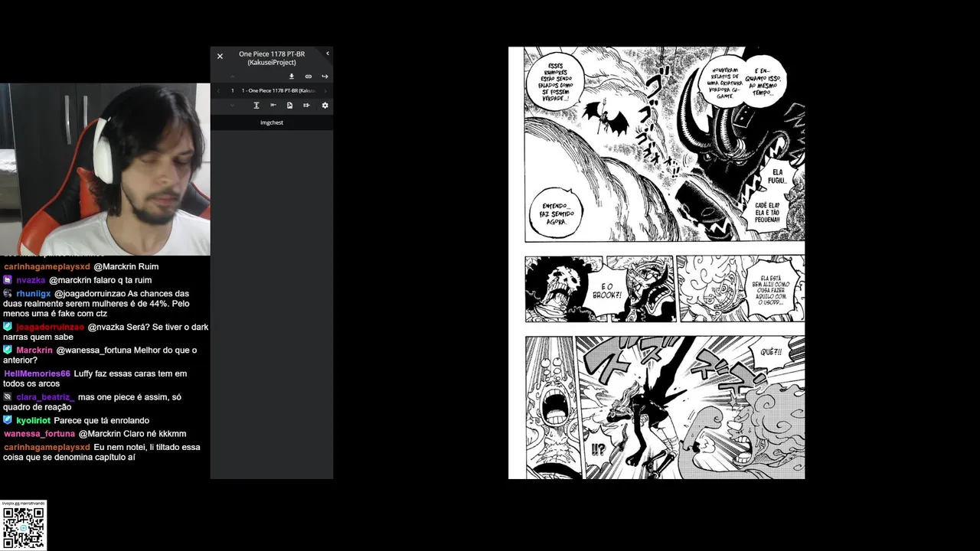This screenshot has height=551, width=980.
Task: Go to the next chapter with the right arrow
Action: [325, 91]
